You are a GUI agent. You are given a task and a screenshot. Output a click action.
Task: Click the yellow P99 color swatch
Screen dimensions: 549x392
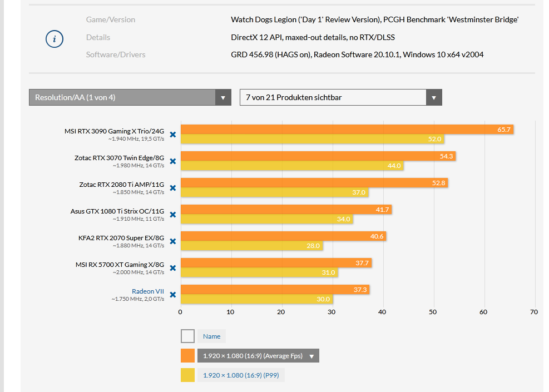187,375
